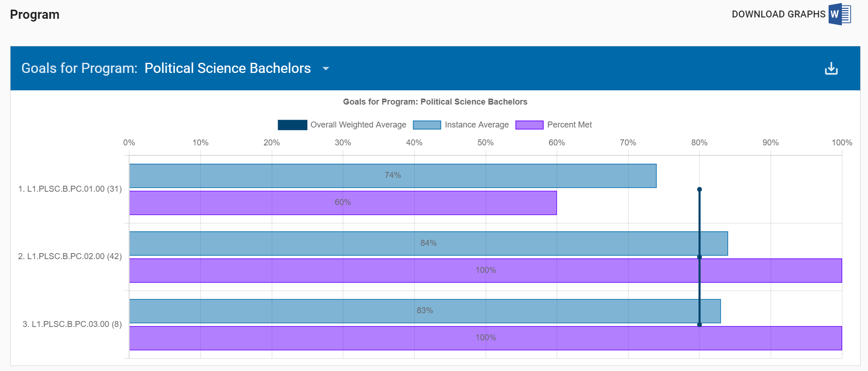
Task: Click the Percent Met legend label
Action: click(569, 125)
